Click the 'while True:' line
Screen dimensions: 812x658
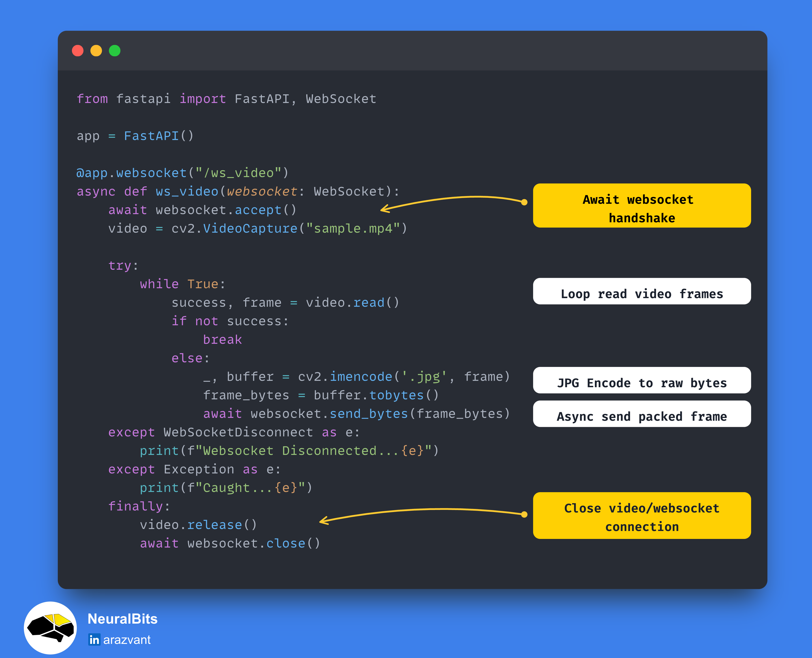183,284
